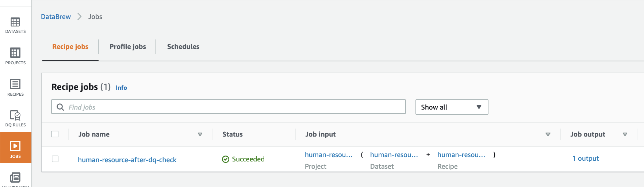Sort by Job name column arrow

200,134
